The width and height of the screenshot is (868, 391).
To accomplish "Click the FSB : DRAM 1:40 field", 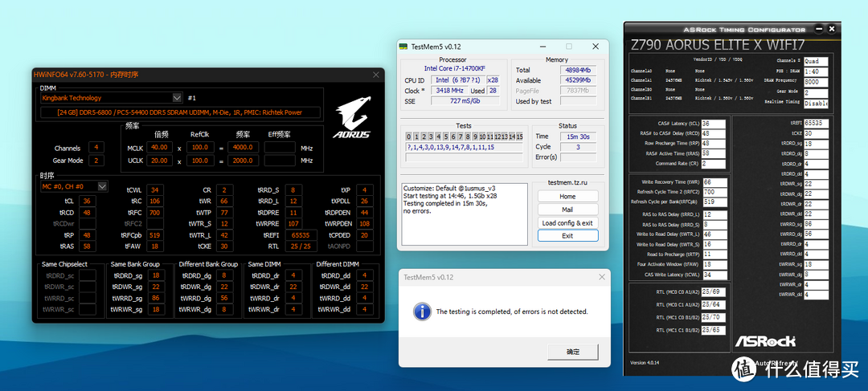I will tap(816, 72).
